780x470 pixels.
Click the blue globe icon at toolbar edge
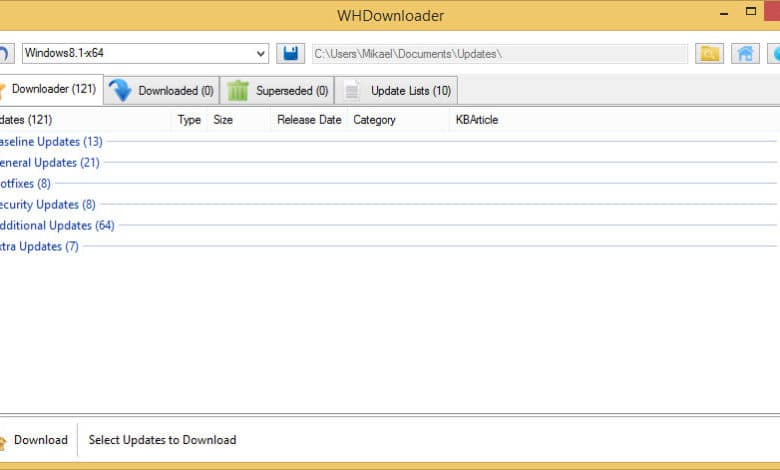coord(775,53)
